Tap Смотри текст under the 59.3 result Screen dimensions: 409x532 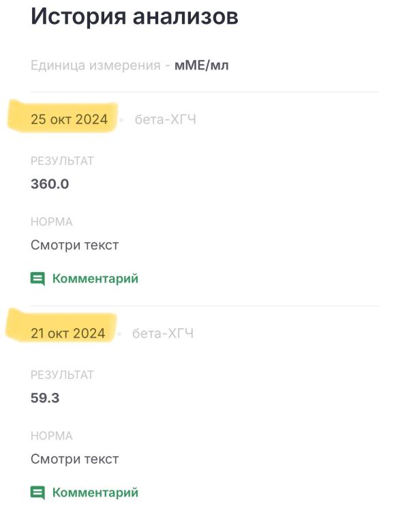(x=74, y=459)
